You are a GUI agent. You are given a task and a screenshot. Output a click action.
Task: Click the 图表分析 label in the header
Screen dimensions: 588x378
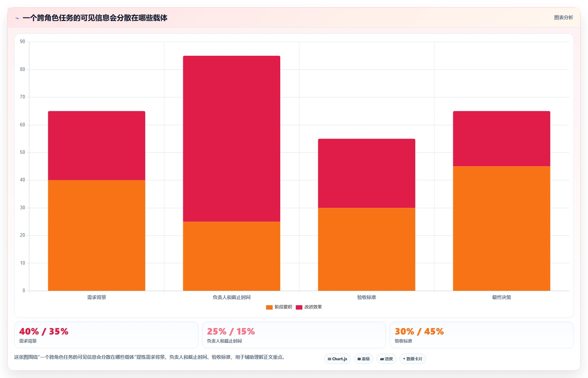[x=563, y=17]
